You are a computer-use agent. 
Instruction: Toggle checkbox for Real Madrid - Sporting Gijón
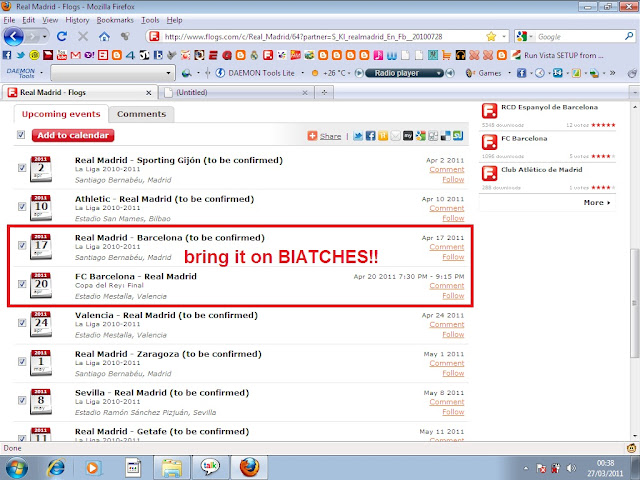(x=22, y=168)
